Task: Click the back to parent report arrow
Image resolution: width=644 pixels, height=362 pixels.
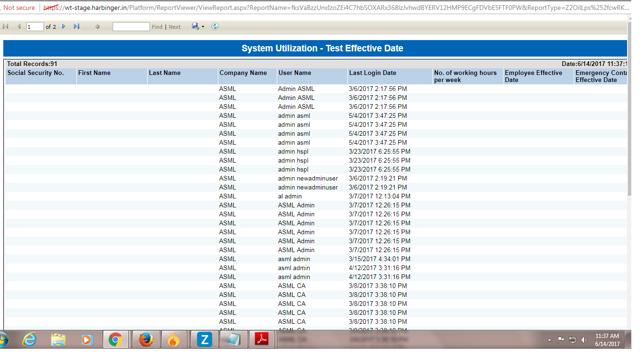Action: (98, 27)
